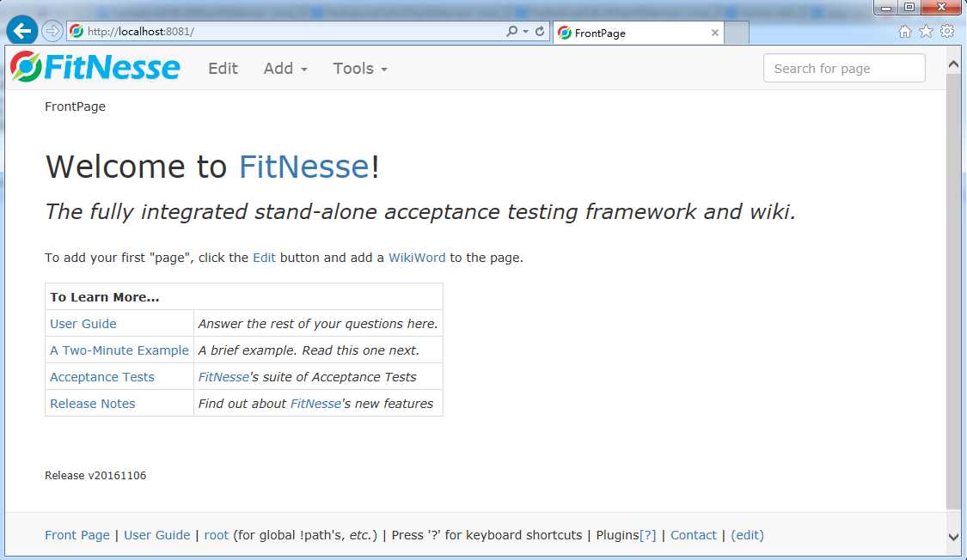Click the browser Forward arrow button
Screen dimensions: 967x560
pyautogui.click(x=52, y=31)
